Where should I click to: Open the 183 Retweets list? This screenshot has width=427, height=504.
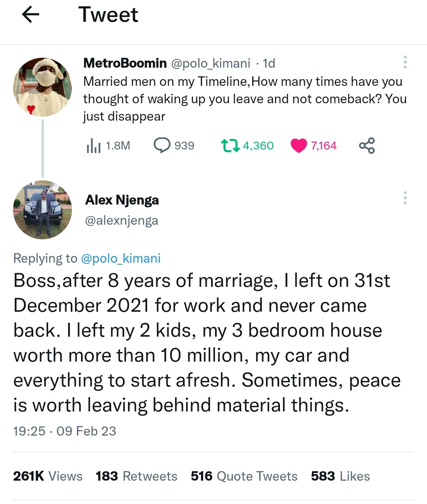pos(136,476)
